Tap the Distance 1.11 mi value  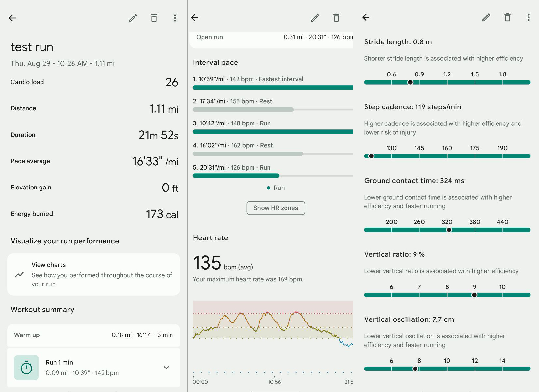164,108
